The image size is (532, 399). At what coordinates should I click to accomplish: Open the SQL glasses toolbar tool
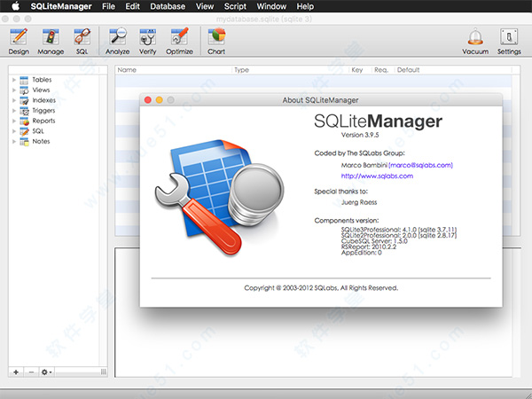[82, 41]
